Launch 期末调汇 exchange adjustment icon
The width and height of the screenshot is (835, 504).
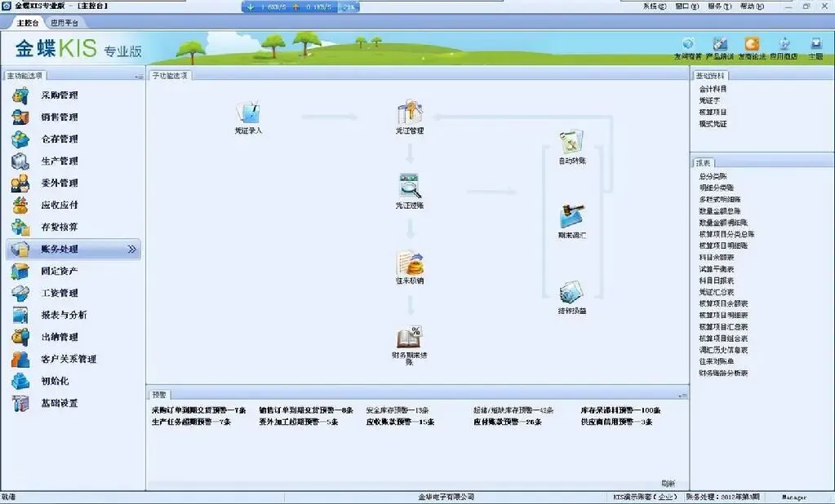[572, 217]
